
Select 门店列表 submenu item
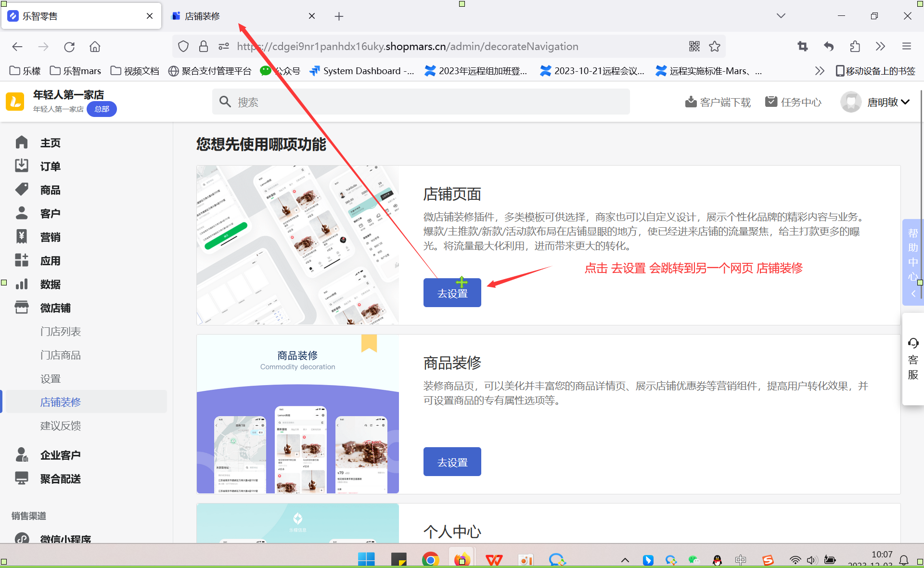click(x=61, y=332)
